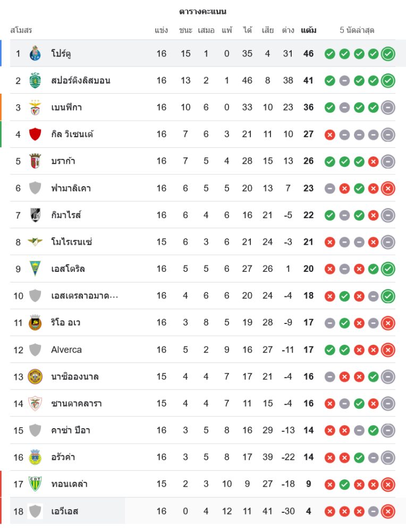Click the แข่ง matches played column header
This screenshot has height=532, width=406.
pyautogui.click(x=162, y=30)
